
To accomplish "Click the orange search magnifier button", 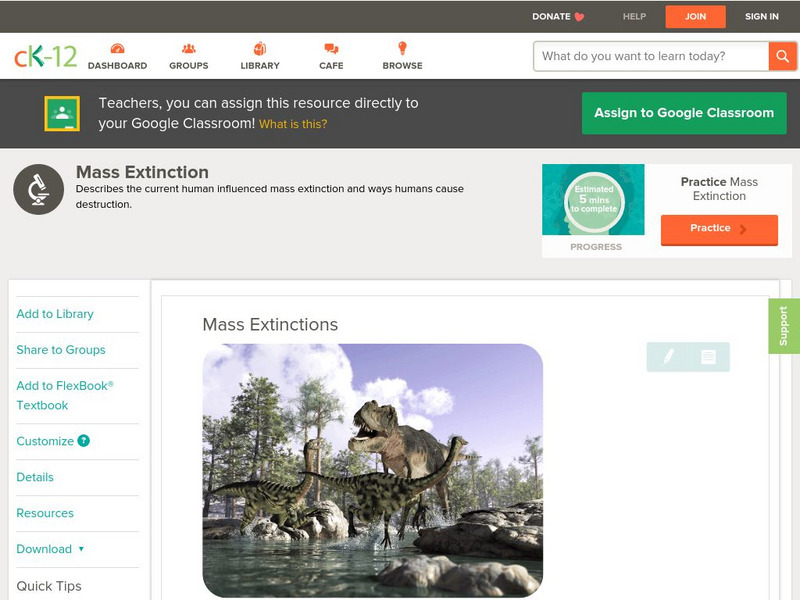I will coord(782,56).
